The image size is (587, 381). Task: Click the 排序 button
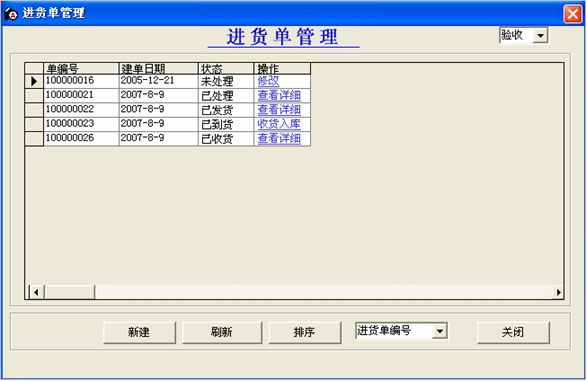(x=304, y=332)
